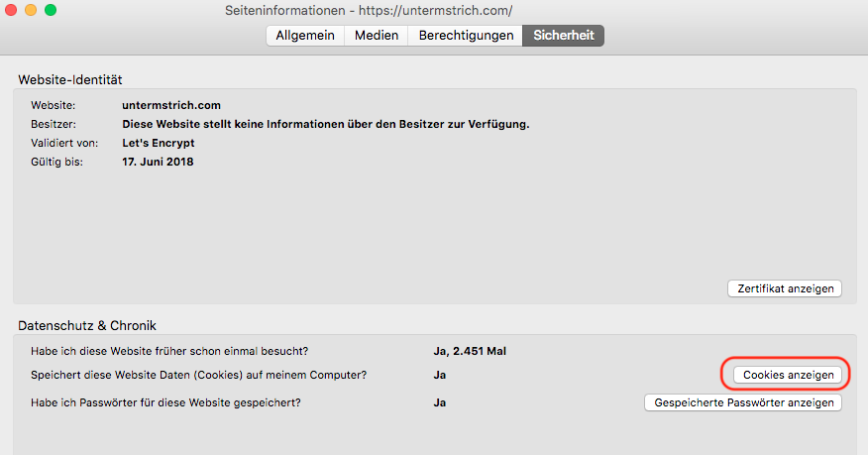Open Gespeicherte Passwörter anzeigen

(743, 402)
